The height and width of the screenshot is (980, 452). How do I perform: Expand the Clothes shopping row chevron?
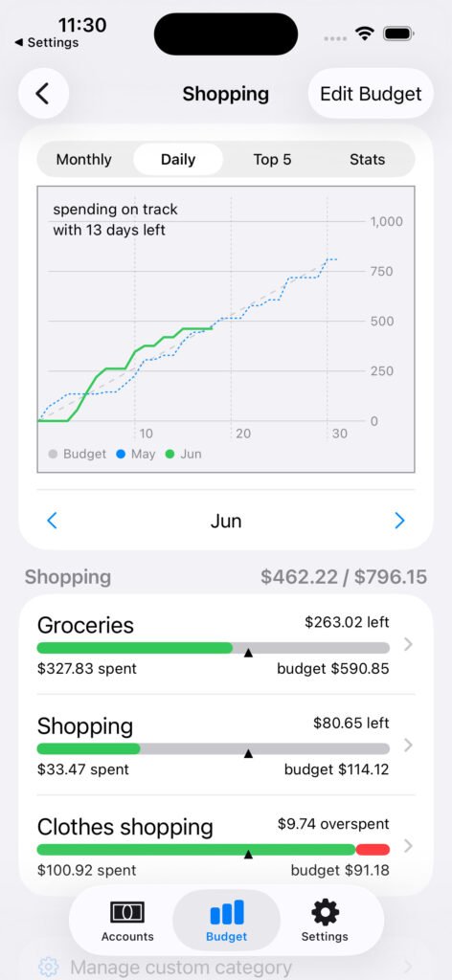pyautogui.click(x=408, y=846)
